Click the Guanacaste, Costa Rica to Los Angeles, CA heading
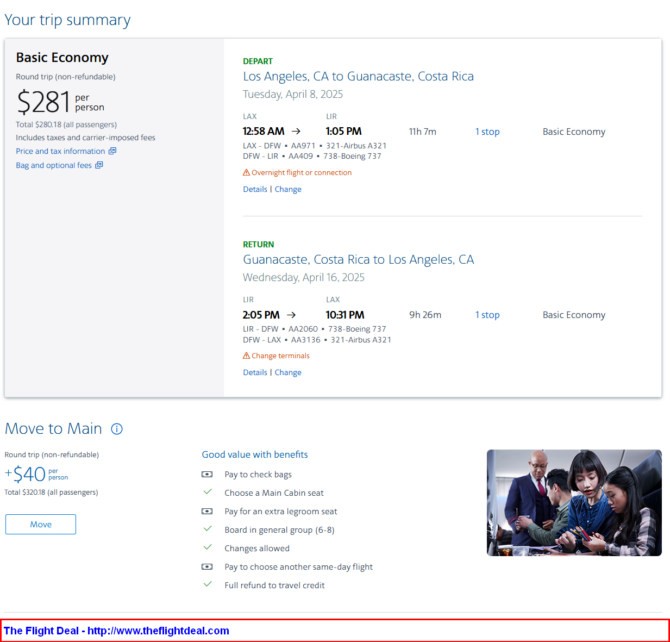The height and width of the screenshot is (642, 670). click(358, 259)
